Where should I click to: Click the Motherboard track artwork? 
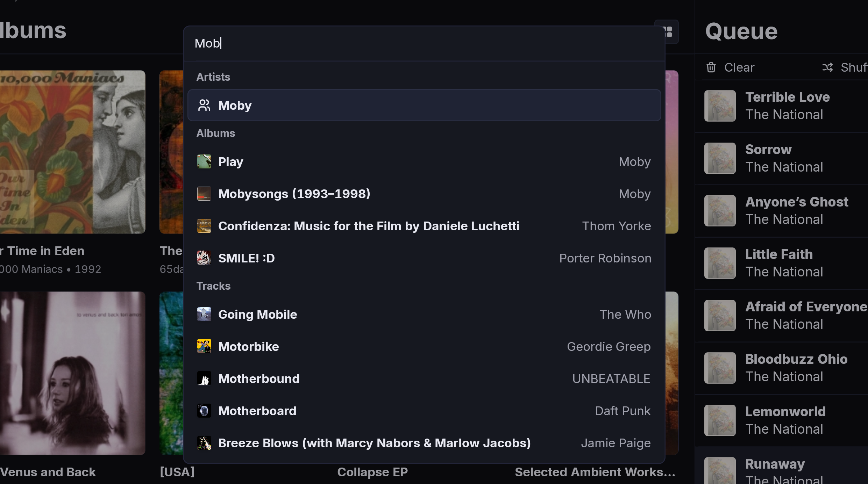point(204,410)
